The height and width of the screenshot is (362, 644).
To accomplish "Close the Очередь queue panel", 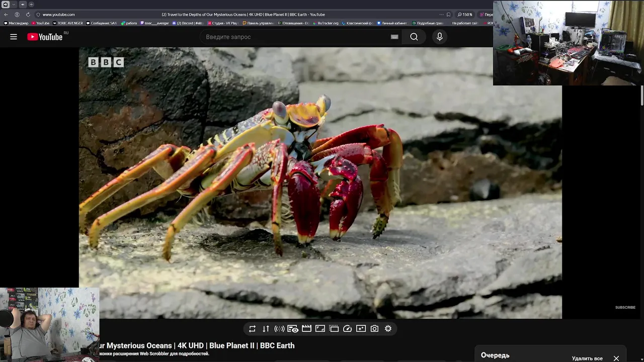I will click(616, 358).
